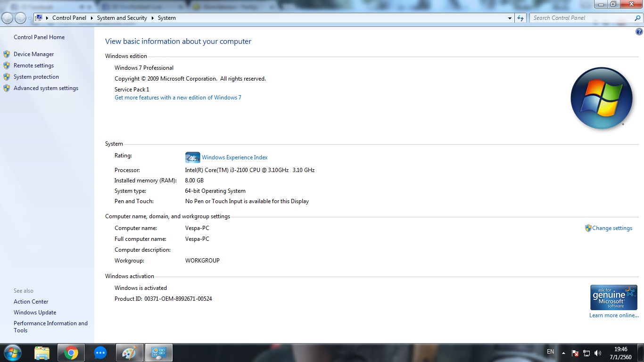The width and height of the screenshot is (644, 362).
Task: Open Performance Information and Tools
Action: click(50, 327)
